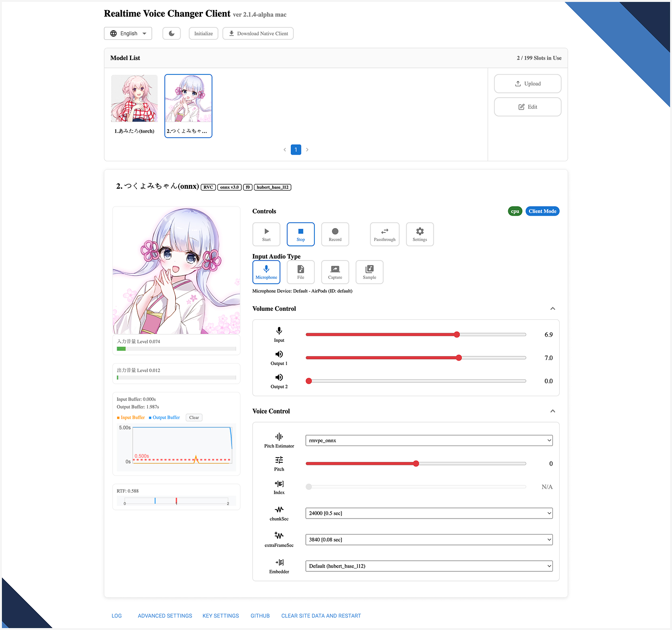Click the Output 1 volume slider handle
Viewport: 672px width, 630px height.
click(459, 358)
